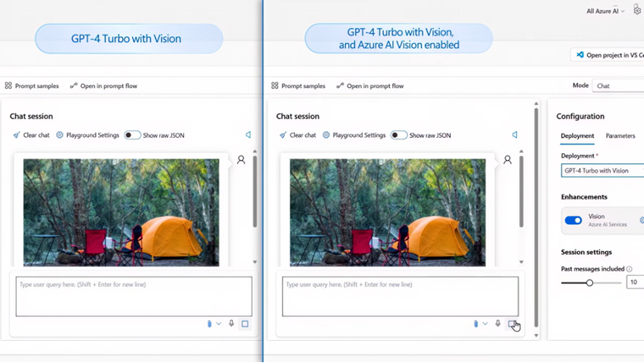Click the tent image in left chat

[x=121, y=213]
